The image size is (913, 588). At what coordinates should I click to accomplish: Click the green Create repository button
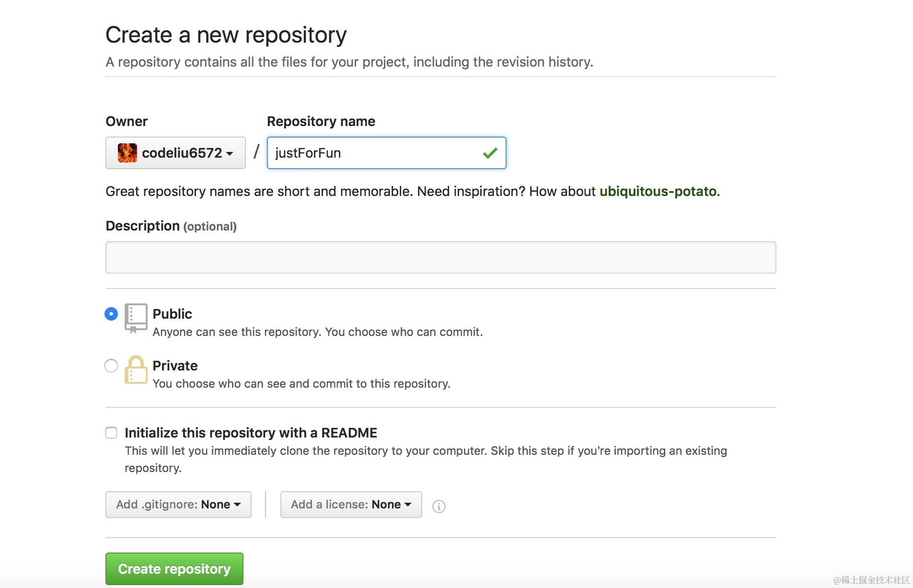coord(174,569)
